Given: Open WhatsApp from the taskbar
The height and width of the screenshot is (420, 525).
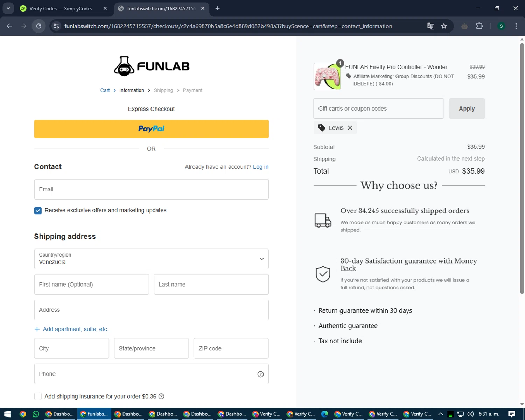Looking at the screenshot, I should 36,414.
